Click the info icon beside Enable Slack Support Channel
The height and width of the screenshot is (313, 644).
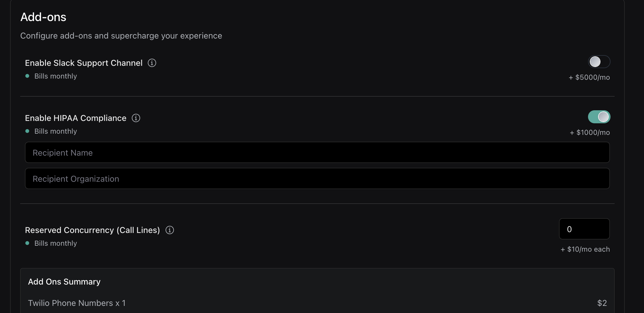pos(152,63)
